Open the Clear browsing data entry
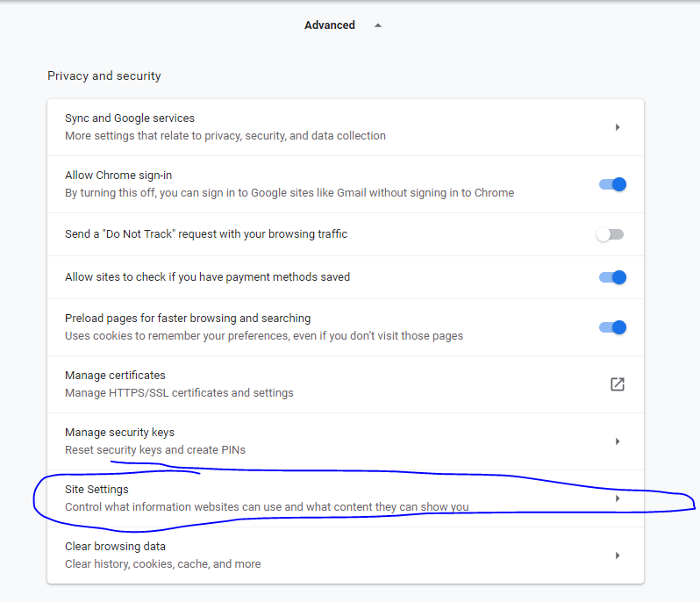Screen dimensions: 700x602 point(117,547)
